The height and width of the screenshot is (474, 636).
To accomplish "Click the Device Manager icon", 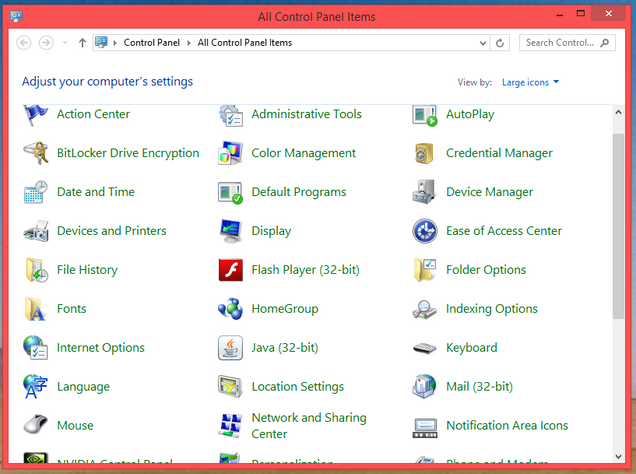I will click(425, 192).
